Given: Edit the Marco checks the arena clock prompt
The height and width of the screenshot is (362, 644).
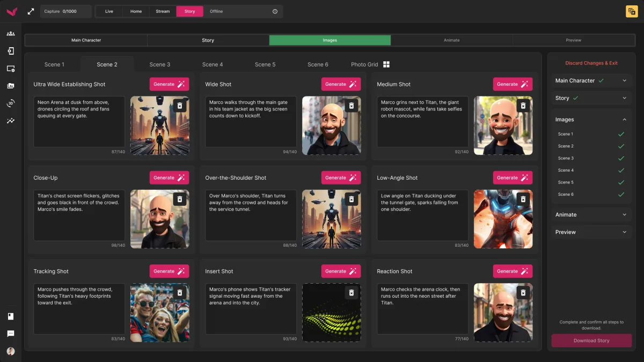Looking at the screenshot, I should pyautogui.click(x=422, y=308).
